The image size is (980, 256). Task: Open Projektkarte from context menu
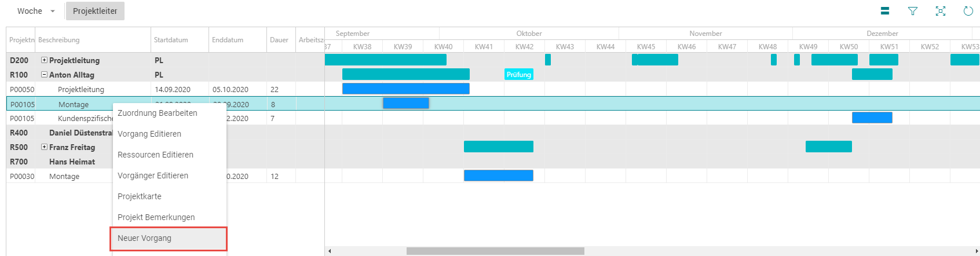tap(140, 196)
